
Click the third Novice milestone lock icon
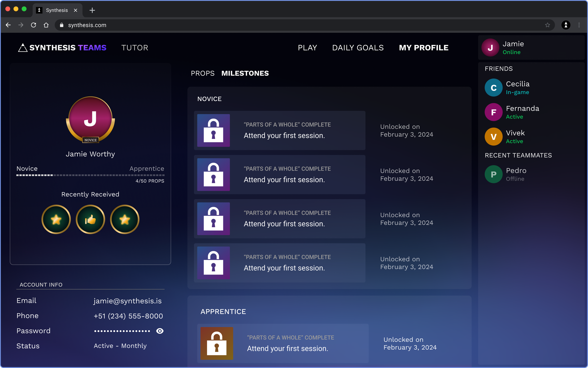213,219
